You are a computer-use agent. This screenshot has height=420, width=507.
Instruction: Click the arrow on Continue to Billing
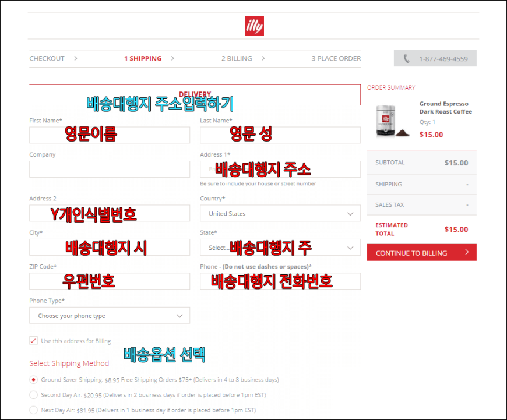click(x=467, y=252)
